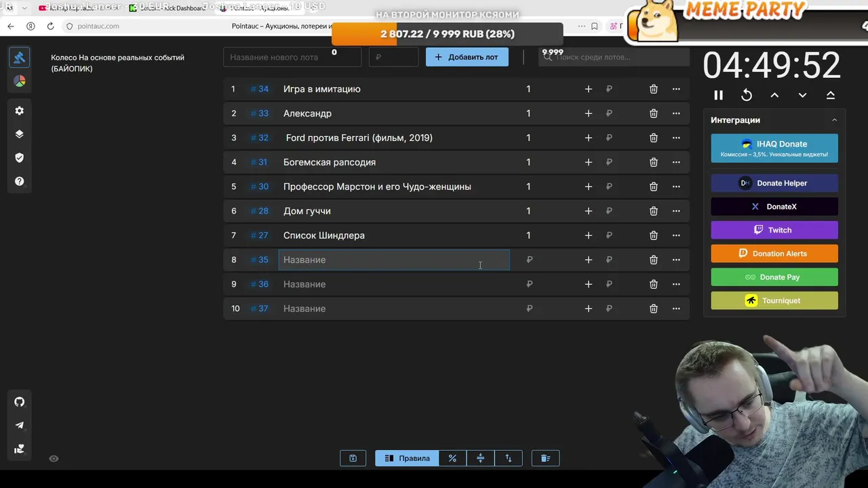Click the Добавить лот button

pos(467,57)
